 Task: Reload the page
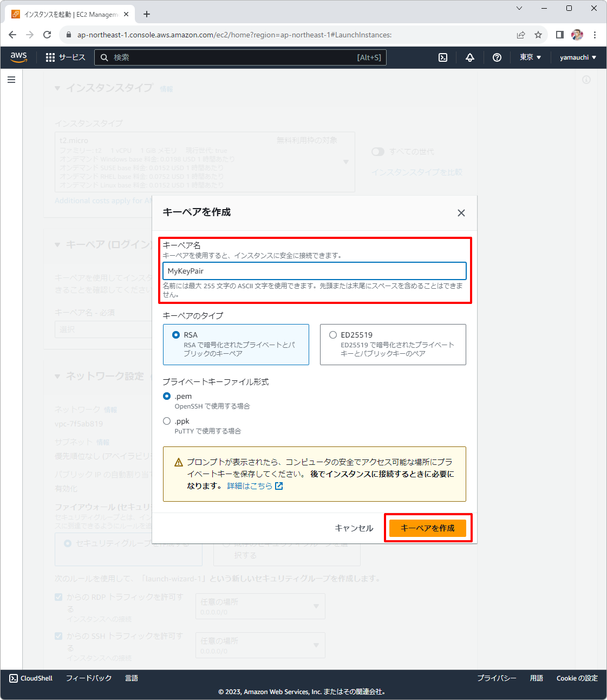tap(47, 35)
